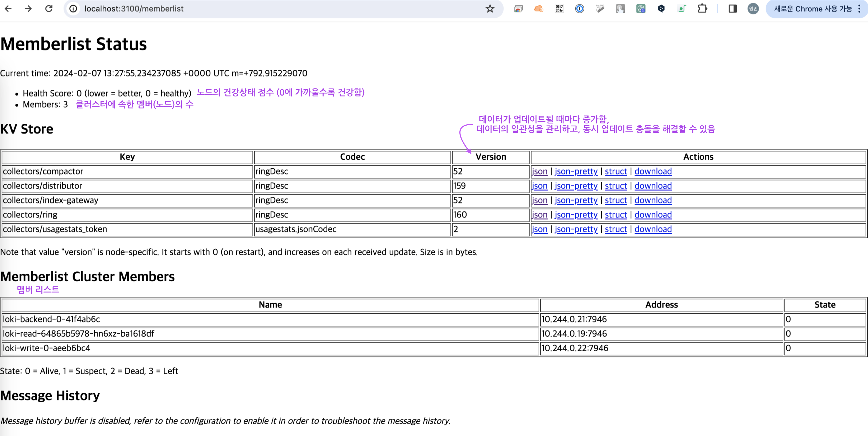Download the collectors/ring value

click(653, 215)
